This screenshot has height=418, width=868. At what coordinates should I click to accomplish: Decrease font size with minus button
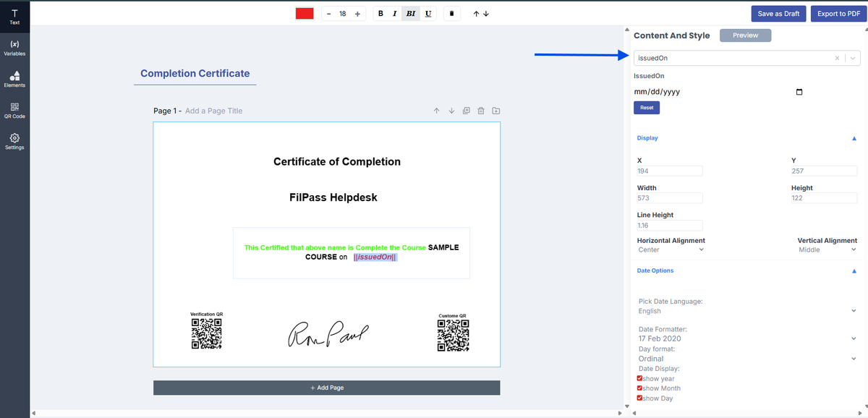click(x=329, y=14)
